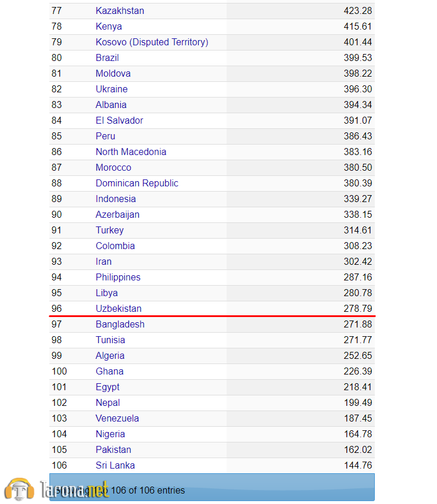Click the Ghana link
The width and height of the screenshot is (437, 504).
coord(109,371)
